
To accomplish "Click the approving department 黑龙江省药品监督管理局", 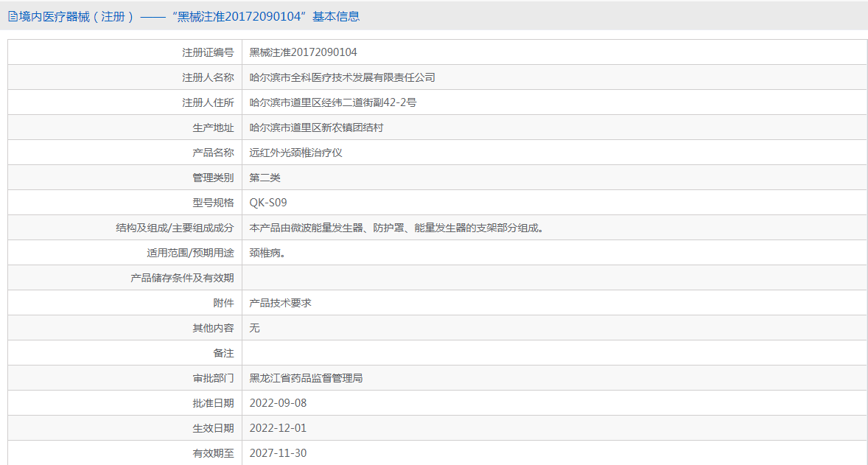I will 306,378.
